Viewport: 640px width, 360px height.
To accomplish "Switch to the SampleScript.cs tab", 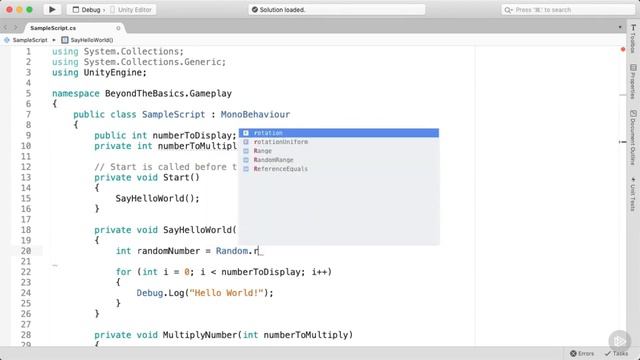I will point(53,28).
